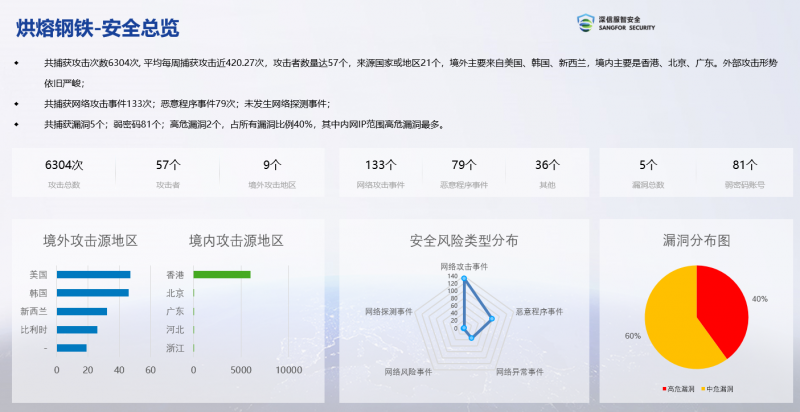Click the 5个 vulnerability total value
The width and height of the screenshot is (800, 412).
(648, 165)
